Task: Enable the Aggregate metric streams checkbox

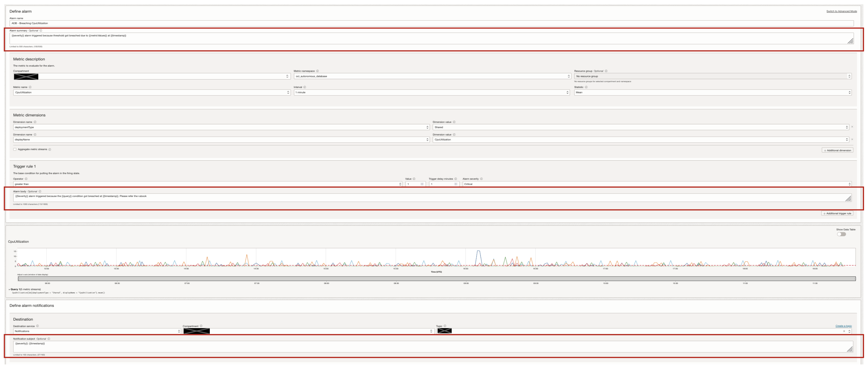Action: (x=14, y=149)
